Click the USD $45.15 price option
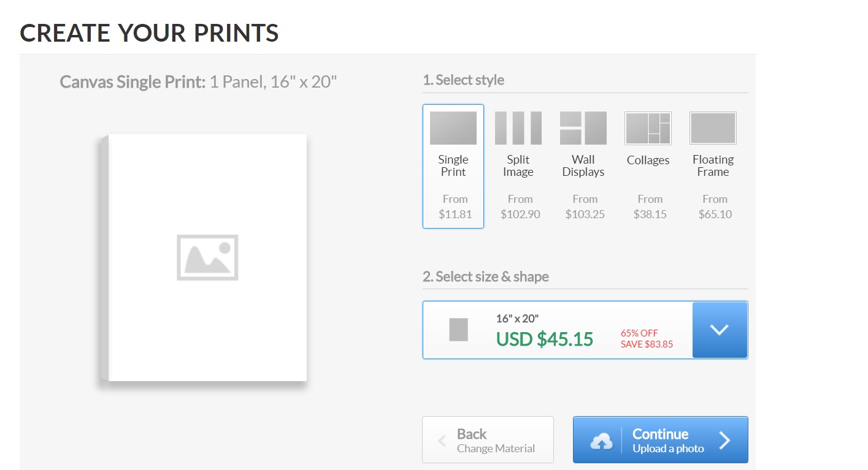 545,339
